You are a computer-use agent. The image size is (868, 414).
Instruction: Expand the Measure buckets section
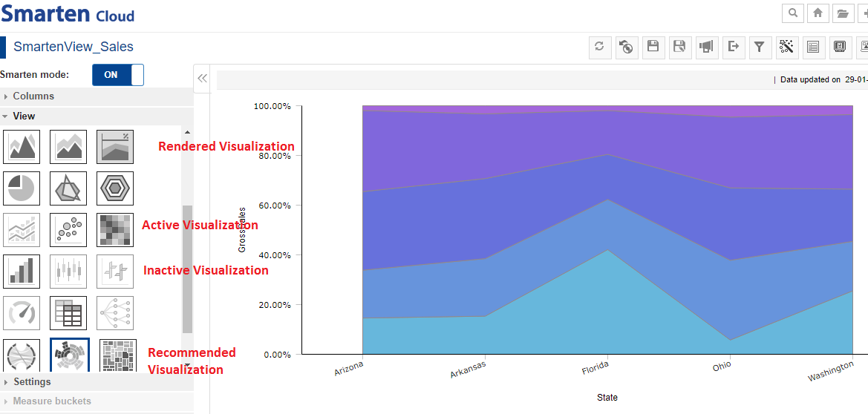click(x=97, y=401)
